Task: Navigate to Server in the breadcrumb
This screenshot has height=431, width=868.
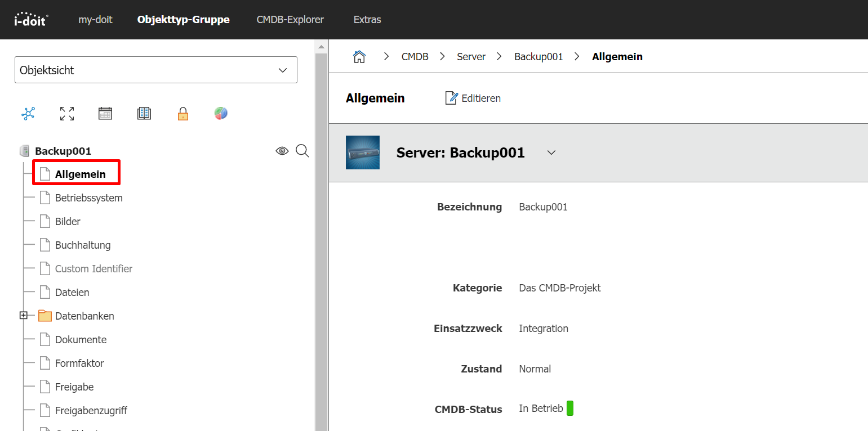Action: point(471,57)
